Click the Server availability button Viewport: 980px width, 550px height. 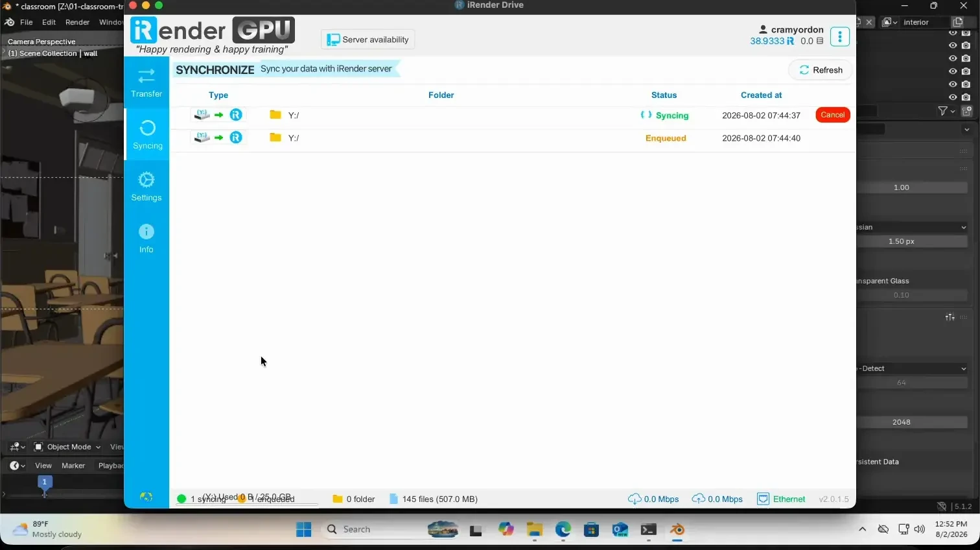[367, 40]
